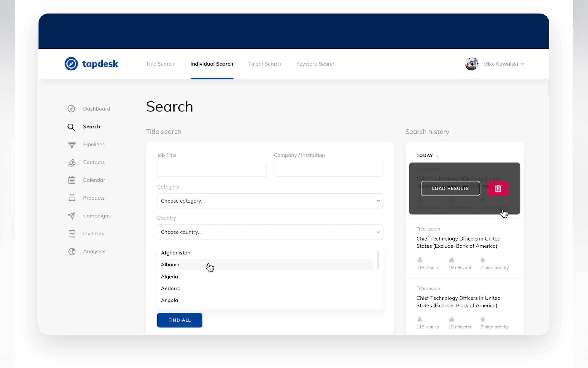Open Calendar using its sidebar icon
Viewport: 588px width, 368px height.
[72, 180]
